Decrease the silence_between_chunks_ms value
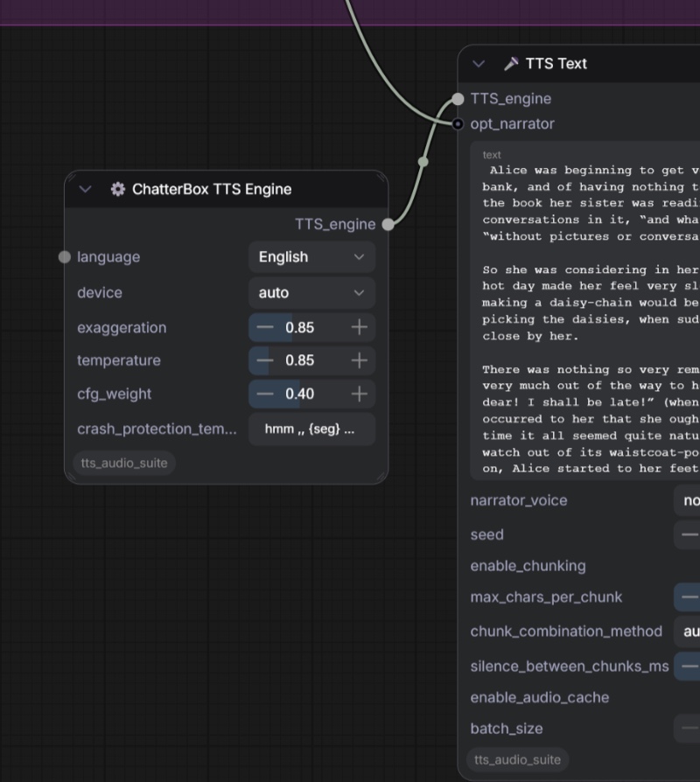 pos(689,666)
